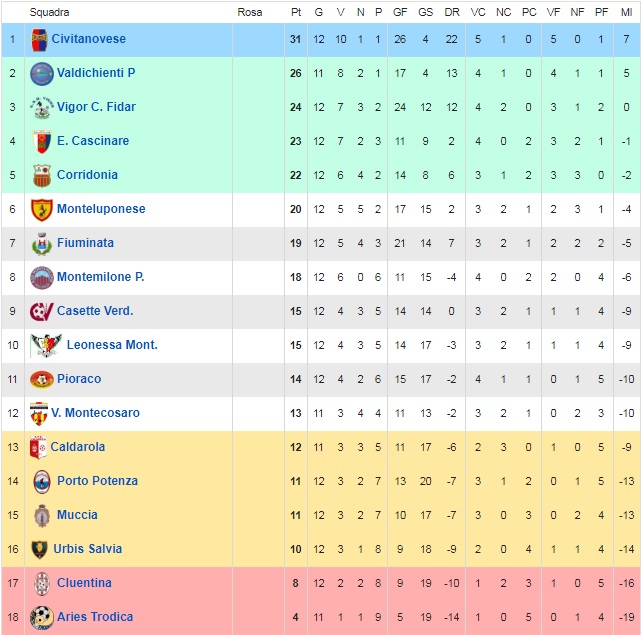This screenshot has height=635, width=641.
Task: Open the Cluentina team link
Action: click(84, 583)
